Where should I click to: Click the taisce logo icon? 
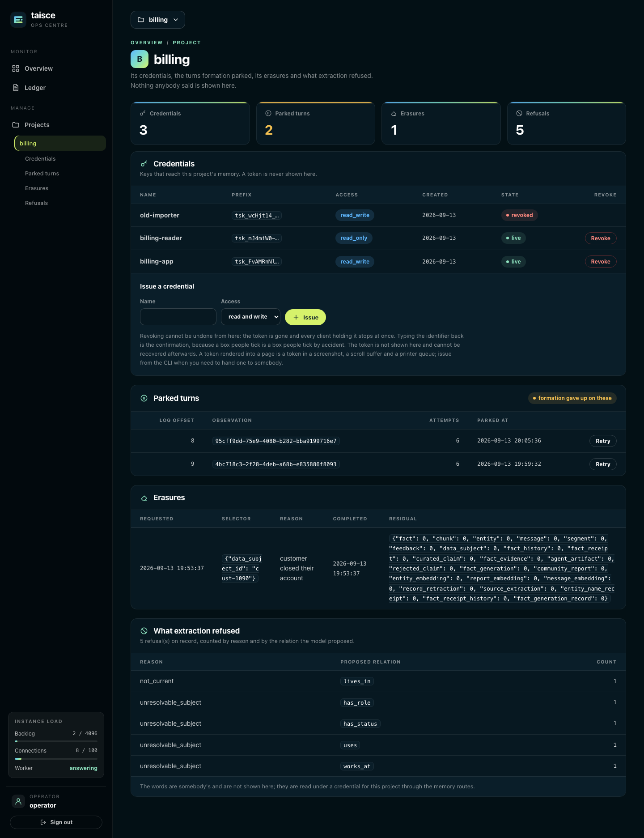click(18, 20)
